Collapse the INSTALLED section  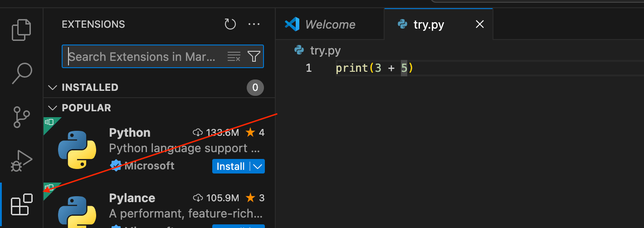click(53, 87)
